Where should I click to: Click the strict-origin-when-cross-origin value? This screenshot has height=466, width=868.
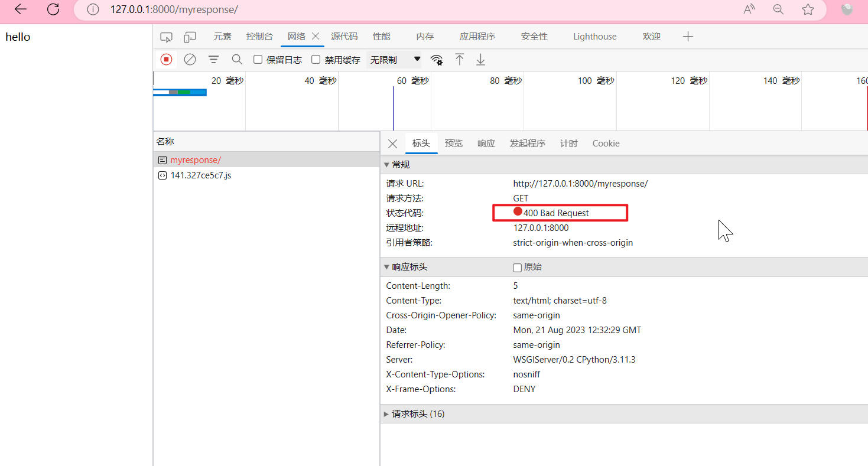573,243
